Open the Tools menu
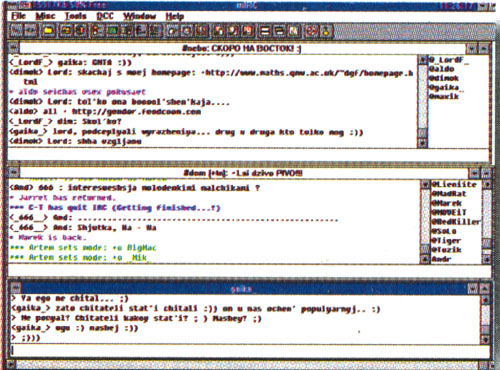This screenshot has width=500, height=370. point(75,16)
